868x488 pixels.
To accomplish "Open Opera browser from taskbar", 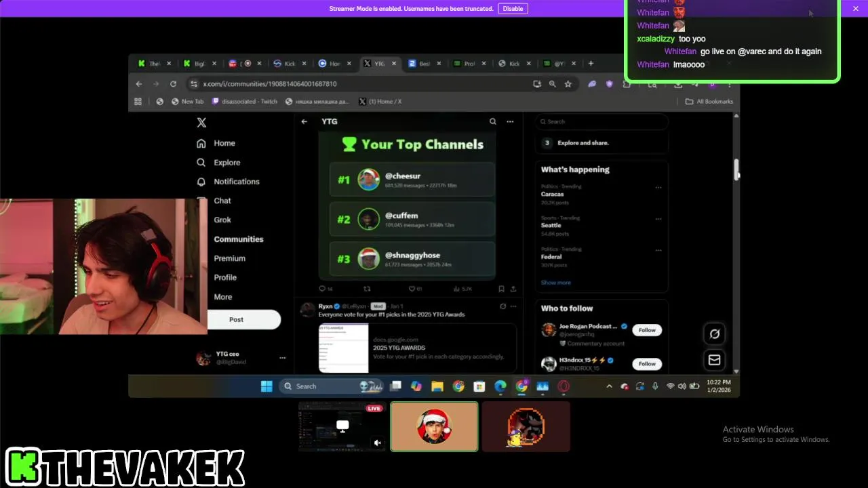I will [564, 386].
